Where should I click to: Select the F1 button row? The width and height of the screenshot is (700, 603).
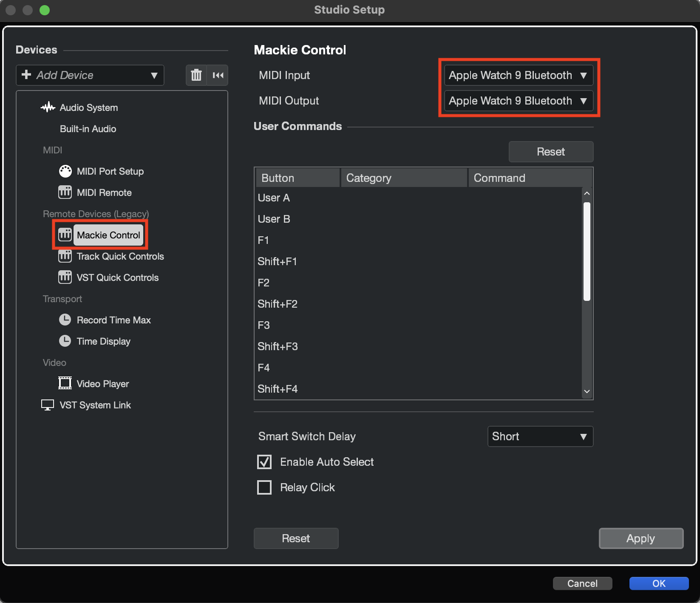point(419,240)
